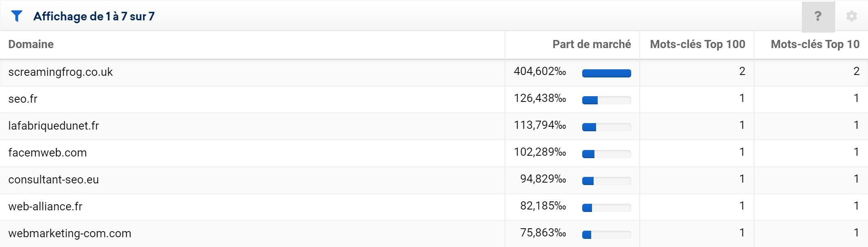Click screamingfrog.co.uk market share bar
Image resolution: width=868 pixels, height=247 pixels.
click(606, 73)
